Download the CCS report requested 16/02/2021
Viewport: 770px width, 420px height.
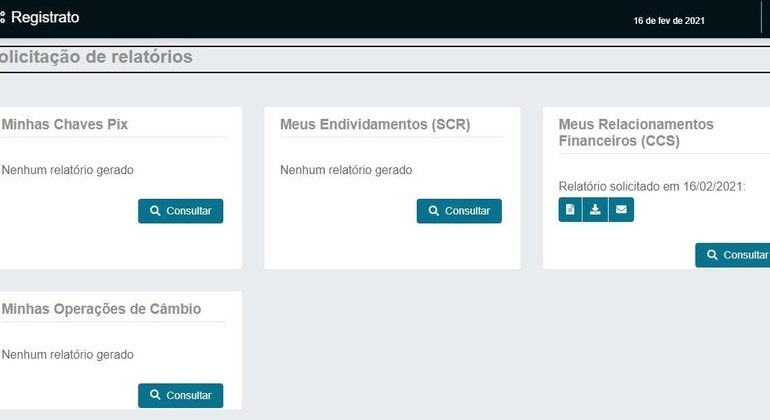coord(595,210)
